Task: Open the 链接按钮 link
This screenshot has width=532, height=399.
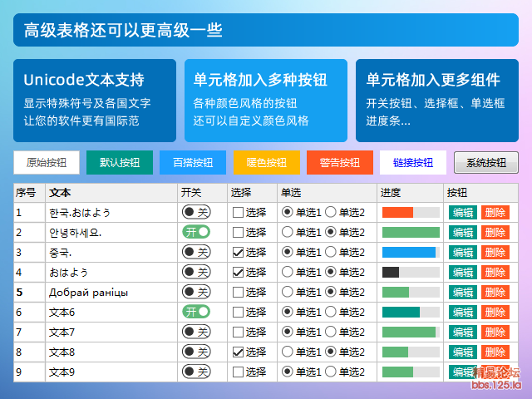Action: (413, 163)
